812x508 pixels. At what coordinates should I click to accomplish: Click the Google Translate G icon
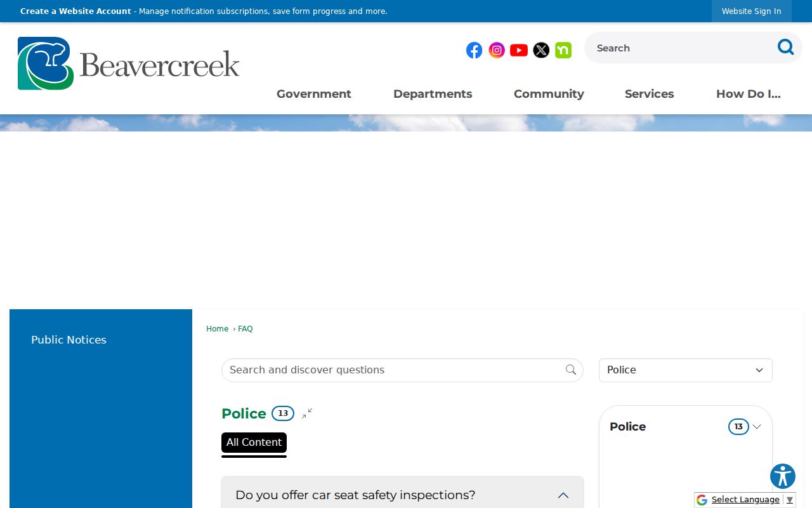(x=702, y=500)
